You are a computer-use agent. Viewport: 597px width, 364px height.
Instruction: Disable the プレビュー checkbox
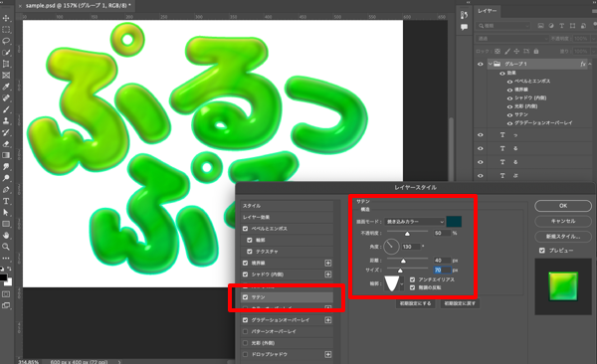click(542, 251)
